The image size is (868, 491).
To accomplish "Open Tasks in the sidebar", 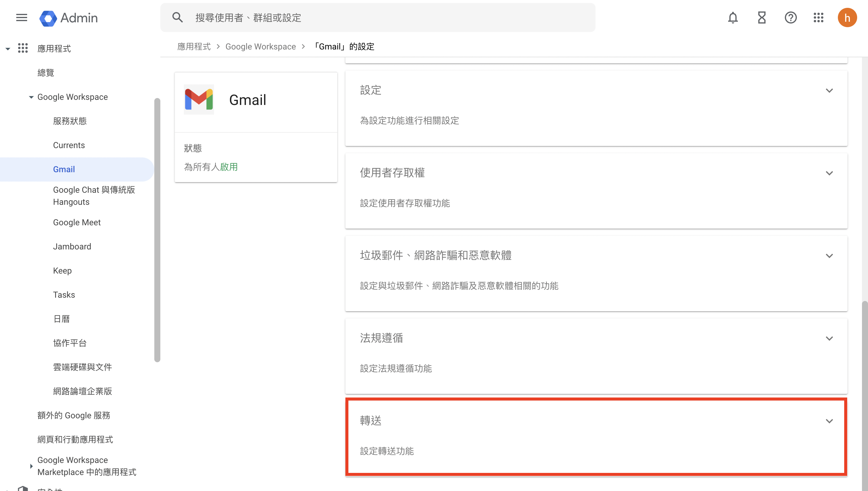I will pyautogui.click(x=64, y=295).
